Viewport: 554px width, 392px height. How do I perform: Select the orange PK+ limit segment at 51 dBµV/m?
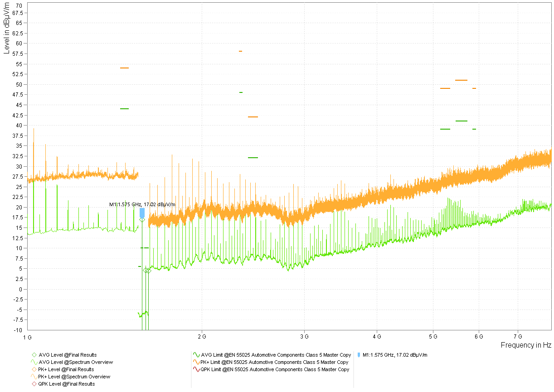pos(461,80)
